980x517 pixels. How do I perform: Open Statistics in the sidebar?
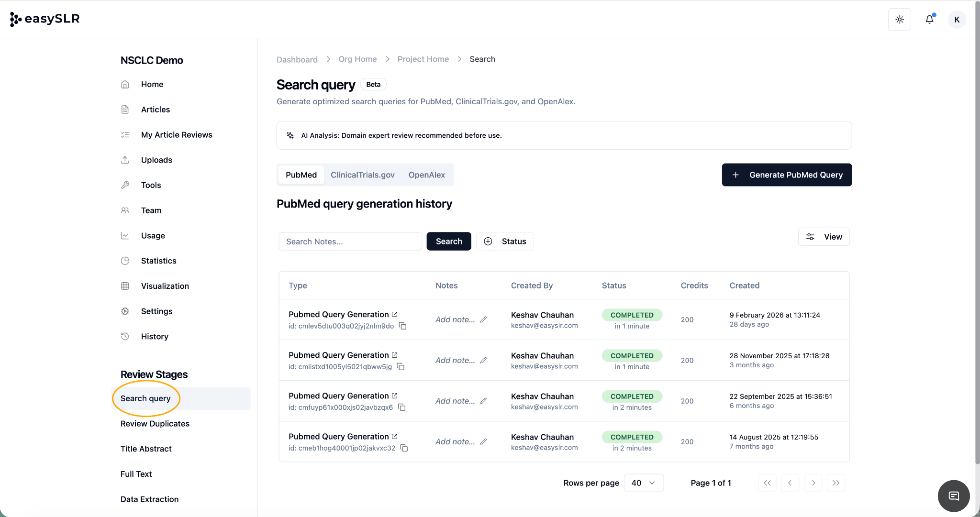point(158,261)
